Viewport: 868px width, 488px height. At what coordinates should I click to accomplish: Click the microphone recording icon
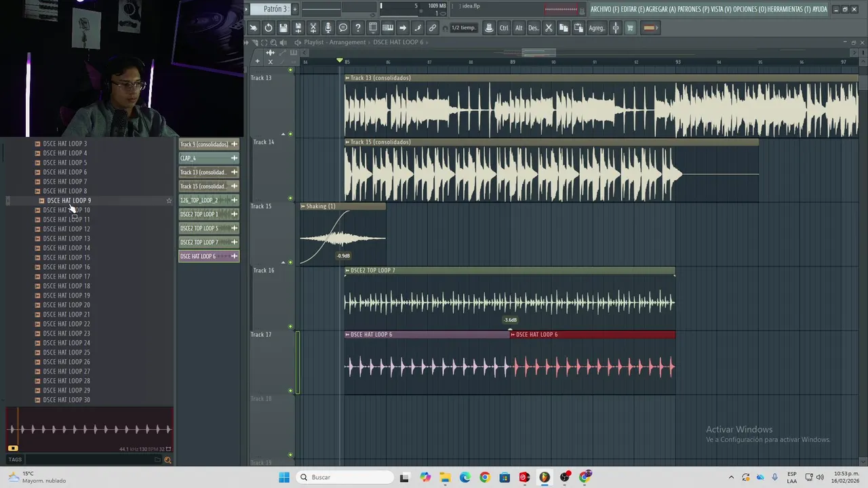coord(328,28)
